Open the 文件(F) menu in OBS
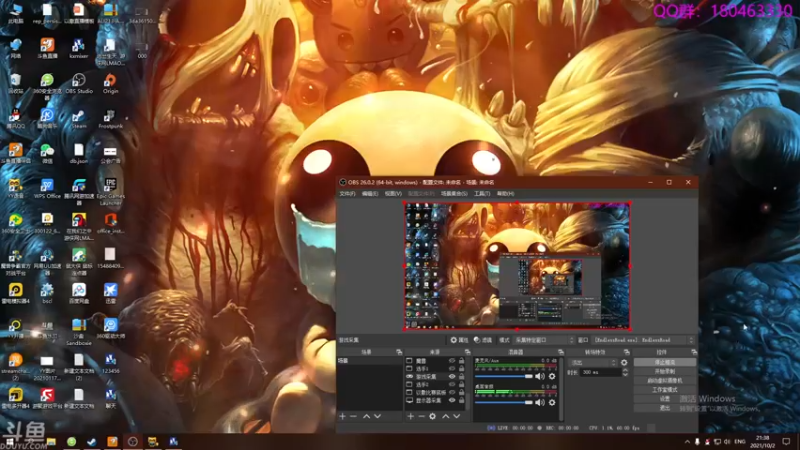Screen dimensions: 800x450 tap(347, 193)
